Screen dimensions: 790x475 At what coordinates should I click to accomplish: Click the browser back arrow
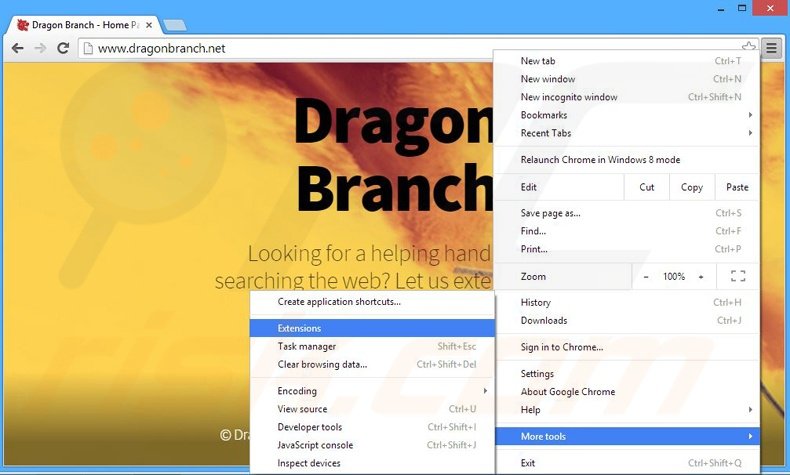[x=18, y=48]
